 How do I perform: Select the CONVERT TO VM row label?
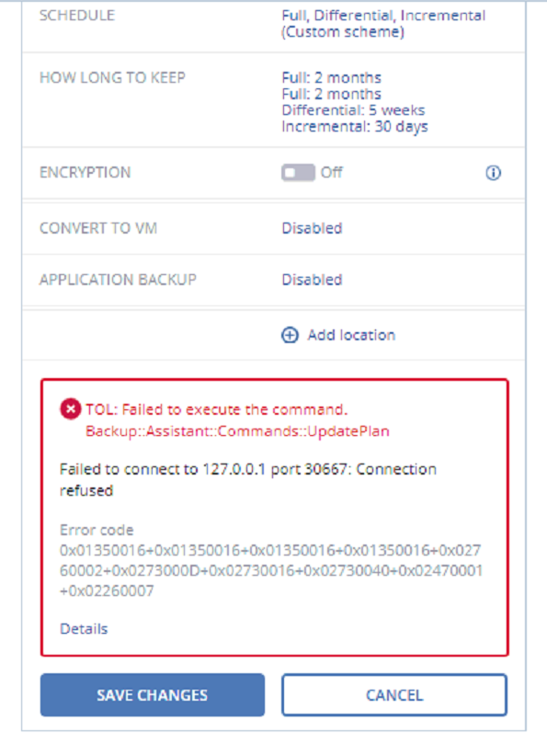(x=98, y=228)
